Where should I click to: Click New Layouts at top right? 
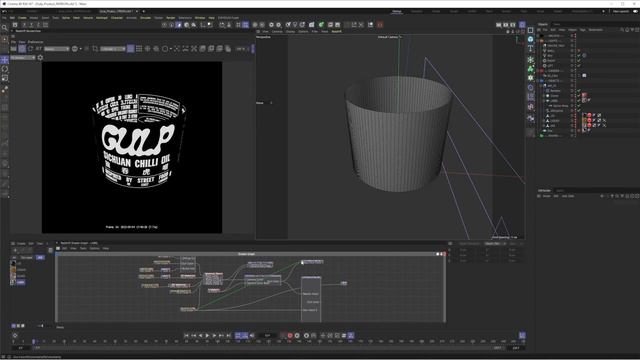(621, 11)
